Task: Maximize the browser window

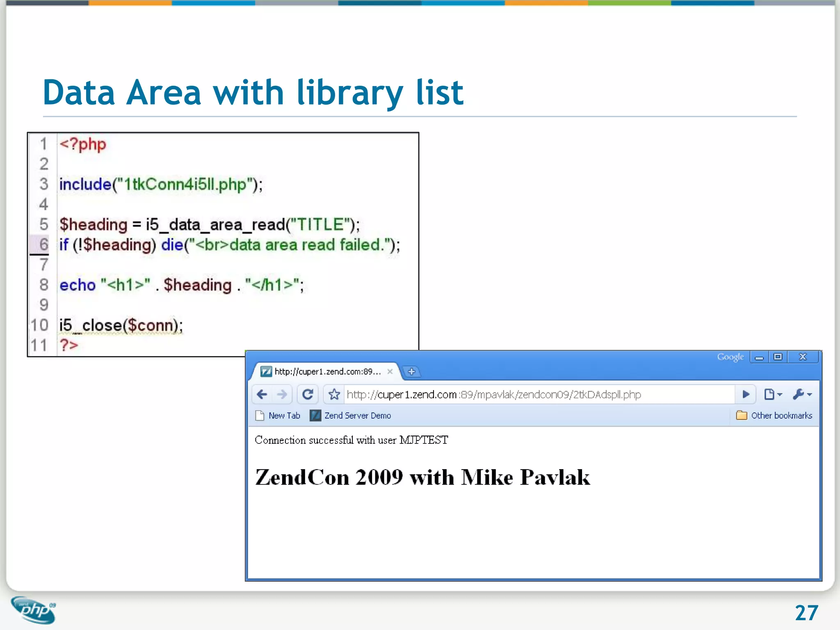Action: click(778, 357)
